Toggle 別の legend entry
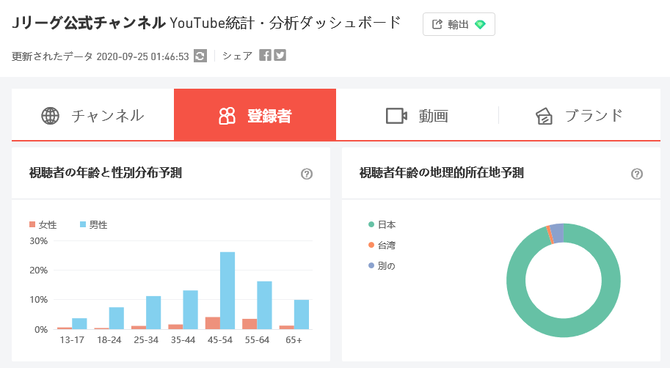670x368 pixels. [382, 265]
